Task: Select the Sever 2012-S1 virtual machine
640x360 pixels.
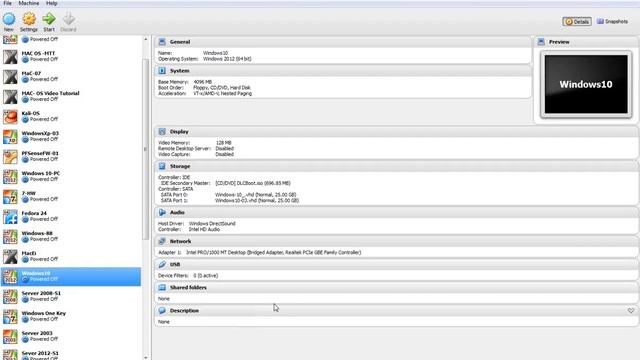Action: (71, 355)
